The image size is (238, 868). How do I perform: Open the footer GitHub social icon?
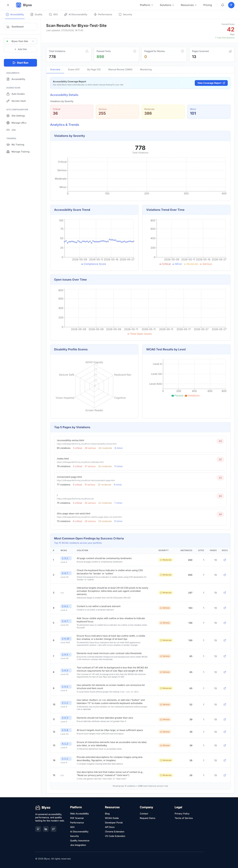click(38, 829)
